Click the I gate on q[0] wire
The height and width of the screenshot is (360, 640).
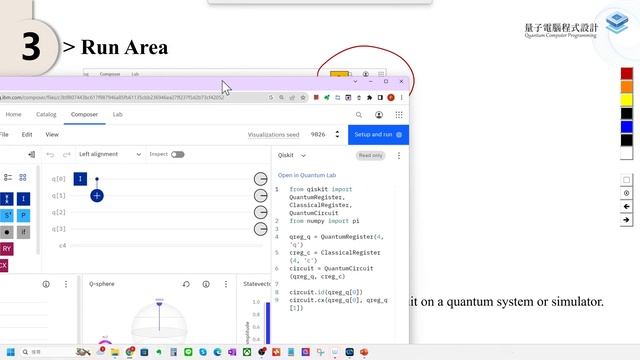[80, 179]
